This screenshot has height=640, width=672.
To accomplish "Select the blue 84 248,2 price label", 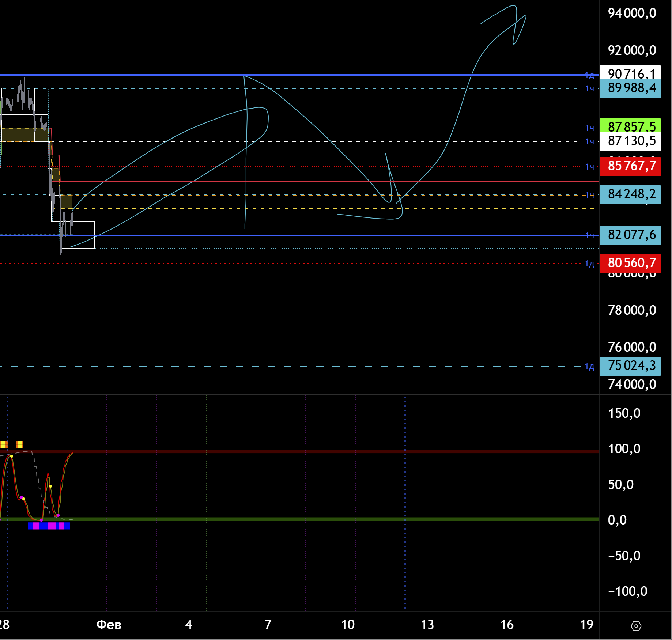I will pyautogui.click(x=630, y=194).
